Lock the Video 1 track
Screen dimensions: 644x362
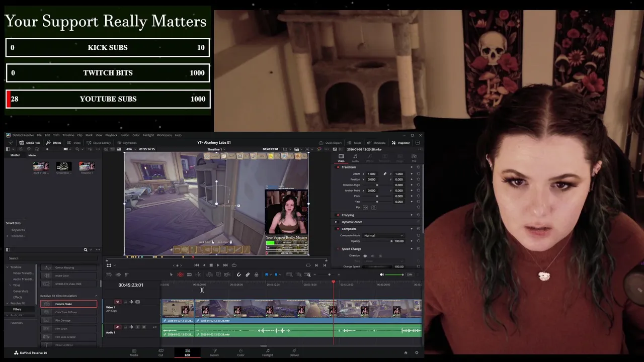124,302
